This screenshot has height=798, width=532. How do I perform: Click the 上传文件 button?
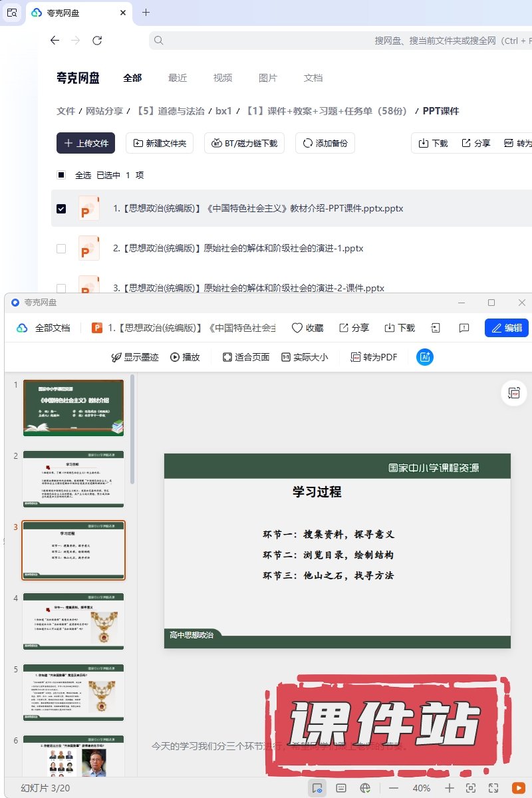86,143
